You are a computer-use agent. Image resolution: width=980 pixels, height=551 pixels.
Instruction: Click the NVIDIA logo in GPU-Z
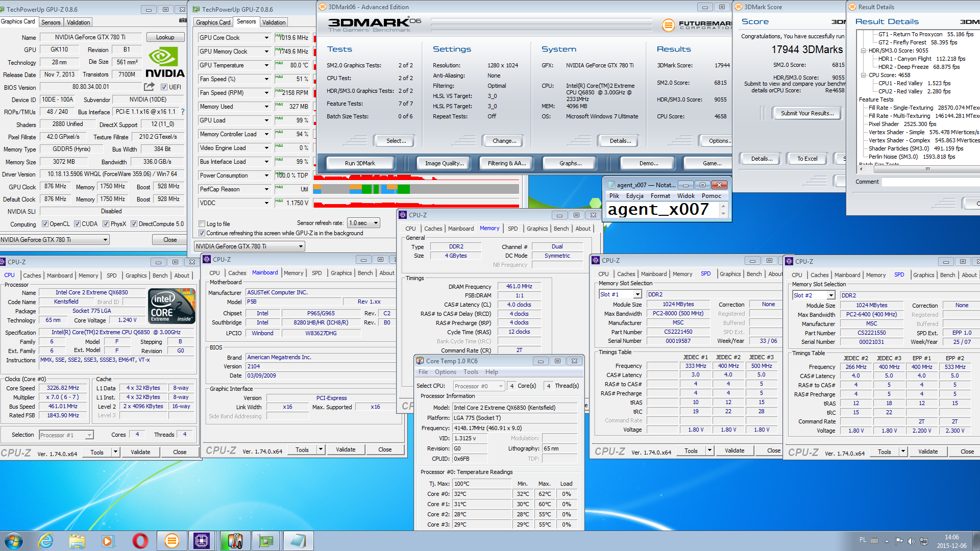(165, 62)
